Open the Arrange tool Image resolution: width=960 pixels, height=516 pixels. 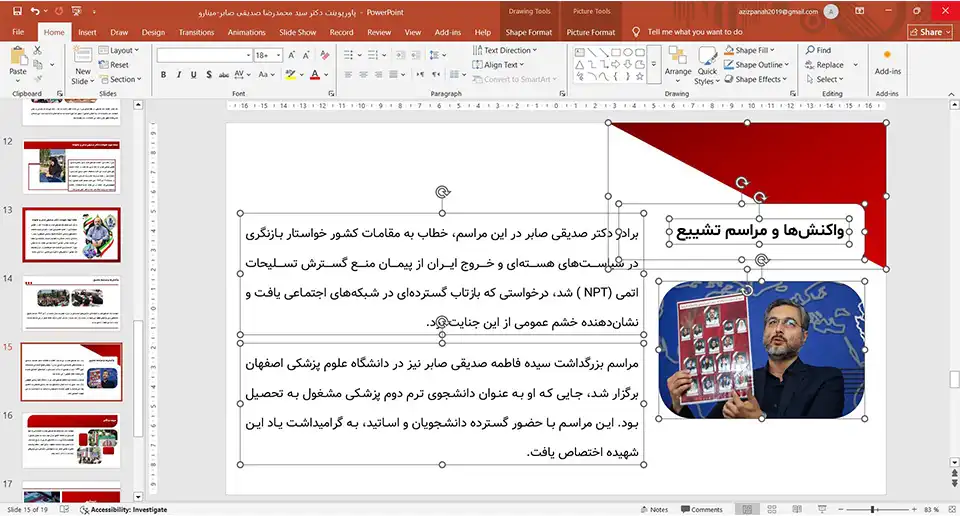[x=678, y=64]
